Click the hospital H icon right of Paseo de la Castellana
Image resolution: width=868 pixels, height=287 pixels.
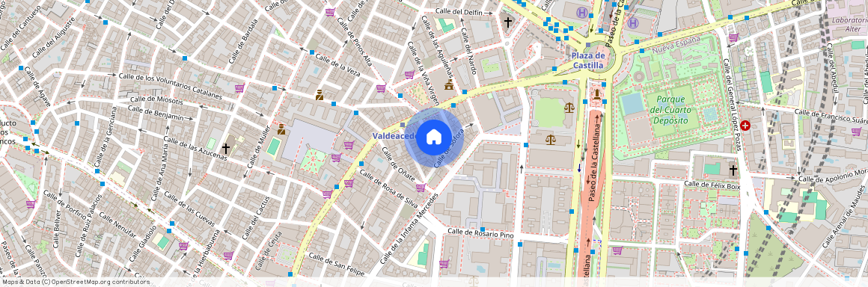(x=633, y=22)
